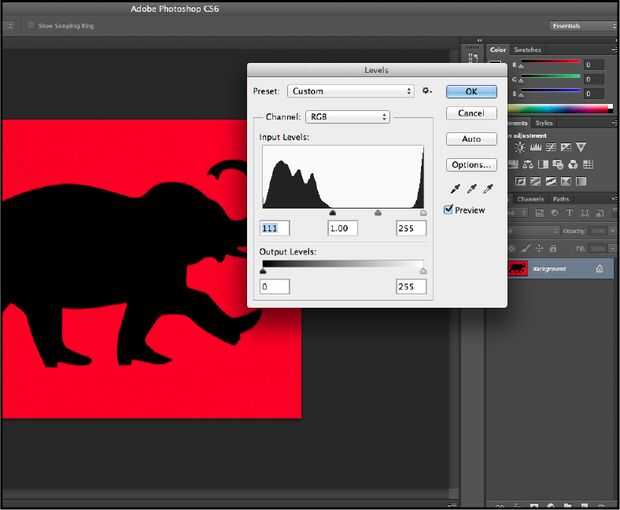Click the midtone gamma field 1.00
The height and width of the screenshot is (510, 620).
coord(343,228)
